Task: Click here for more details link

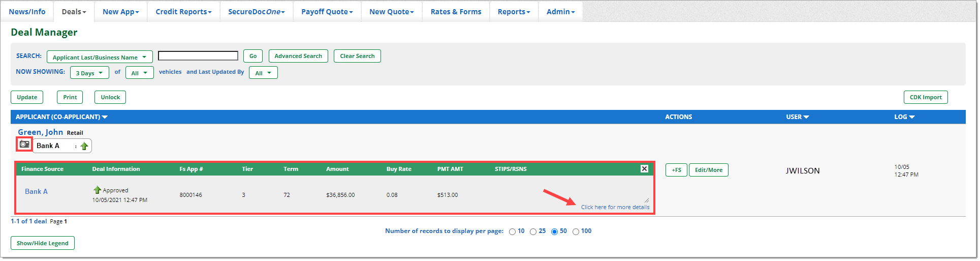Action: pyautogui.click(x=615, y=207)
